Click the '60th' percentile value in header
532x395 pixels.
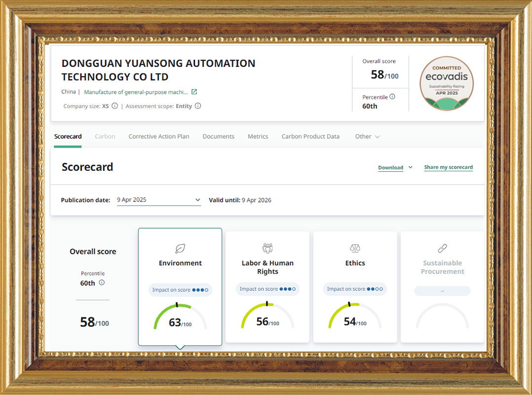coord(370,106)
